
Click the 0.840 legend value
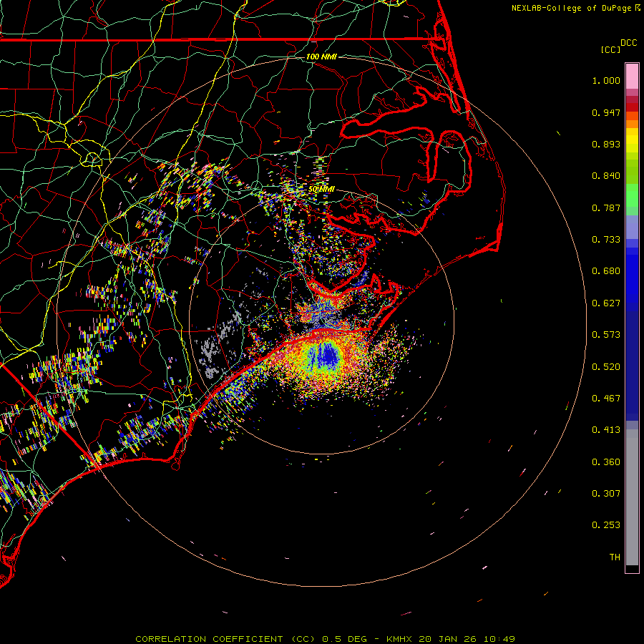click(x=606, y=176)
